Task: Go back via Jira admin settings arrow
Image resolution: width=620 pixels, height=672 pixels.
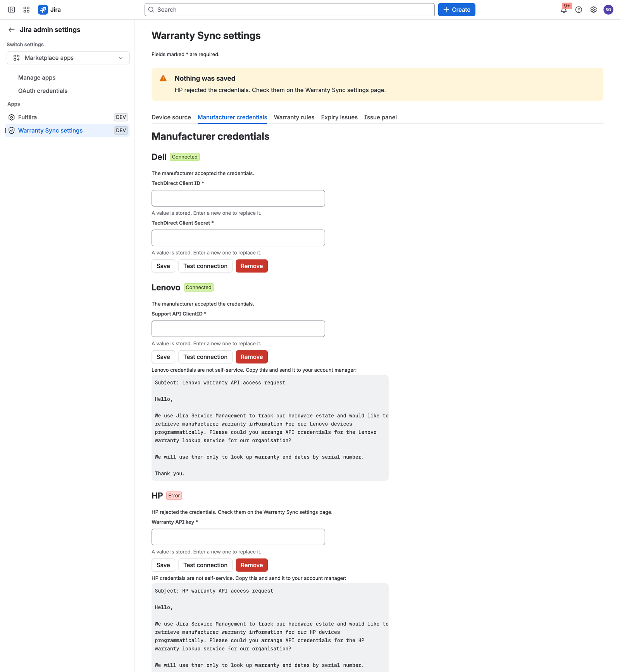Action: [x=12, y=29]
